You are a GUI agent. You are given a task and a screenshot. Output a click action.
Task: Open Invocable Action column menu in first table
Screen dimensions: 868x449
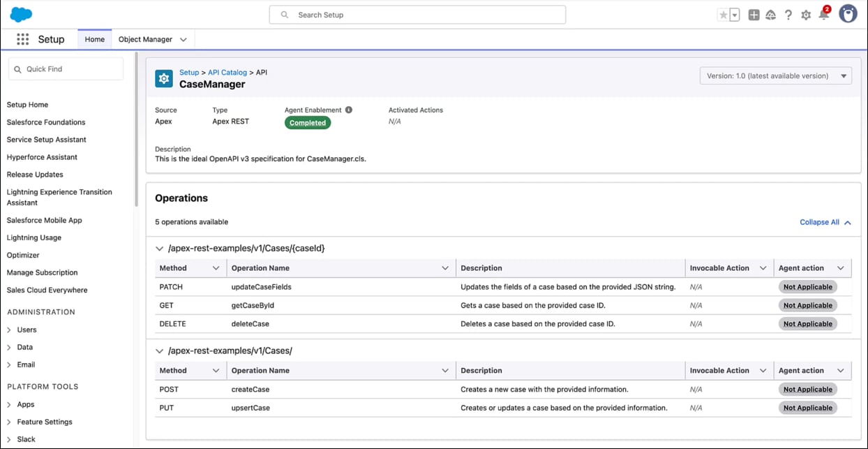click(x=763, y=268)
